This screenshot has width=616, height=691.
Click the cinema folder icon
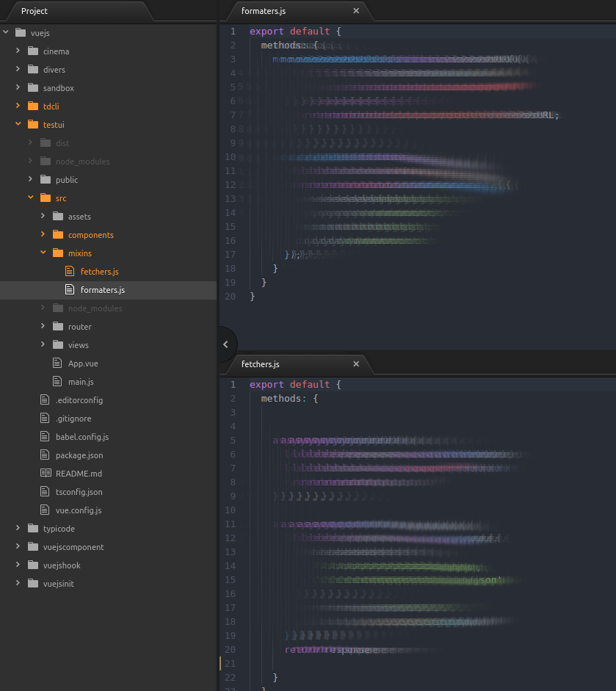(32, 51)
